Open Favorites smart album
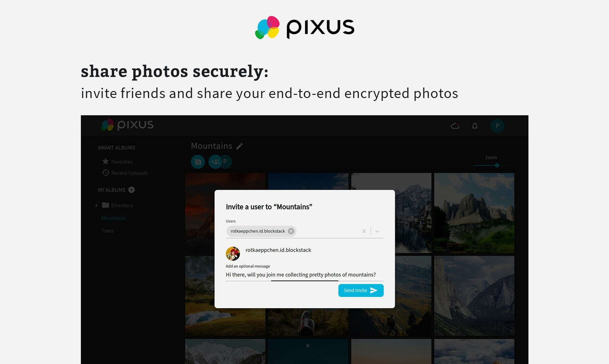Screen dimensions: 609x364 [x=121, y=161]
